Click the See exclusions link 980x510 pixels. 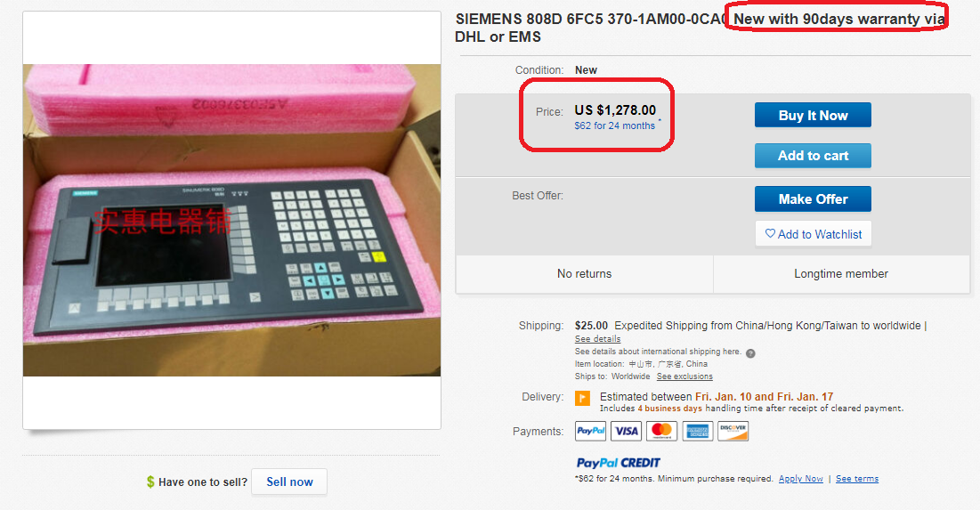click(x=684, y=376)
